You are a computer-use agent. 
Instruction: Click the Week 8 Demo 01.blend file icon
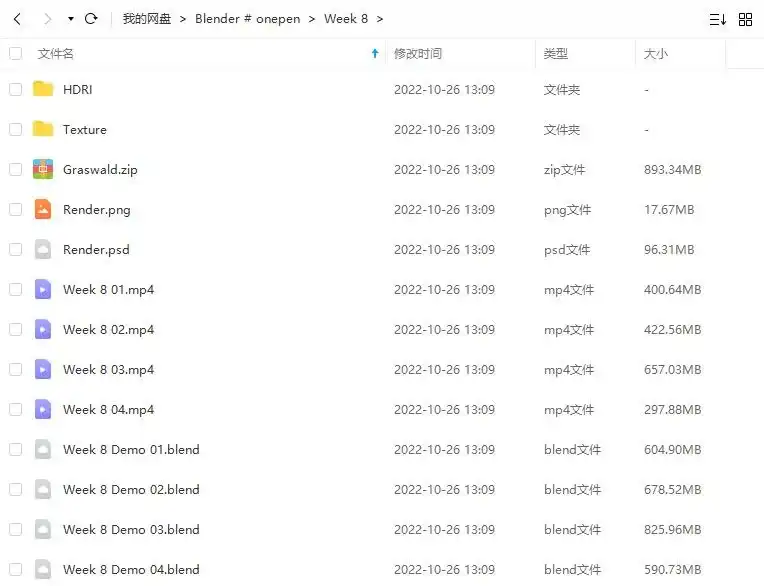(x=42, y=450)
